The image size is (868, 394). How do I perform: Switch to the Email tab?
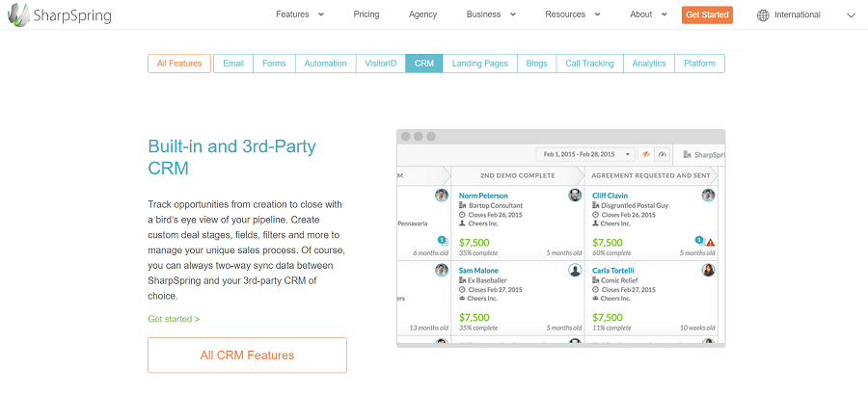pyautogui.click(x=233, y=64)
